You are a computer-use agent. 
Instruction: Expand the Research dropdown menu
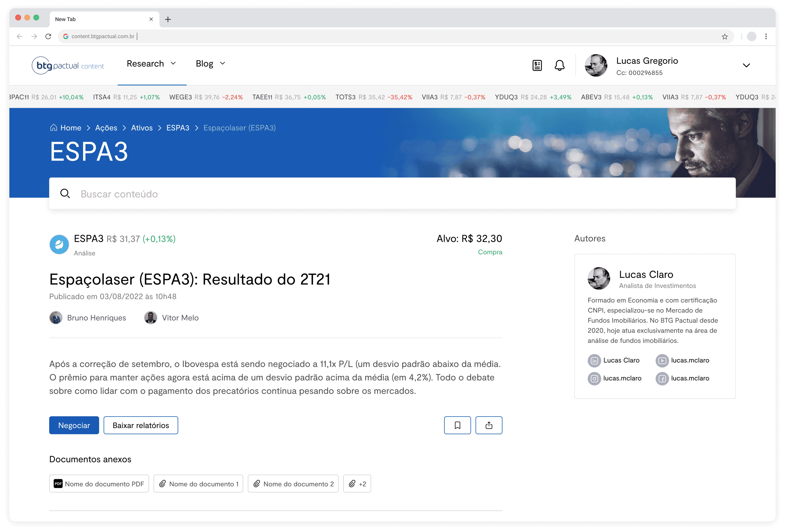click(x=151, y=63)
